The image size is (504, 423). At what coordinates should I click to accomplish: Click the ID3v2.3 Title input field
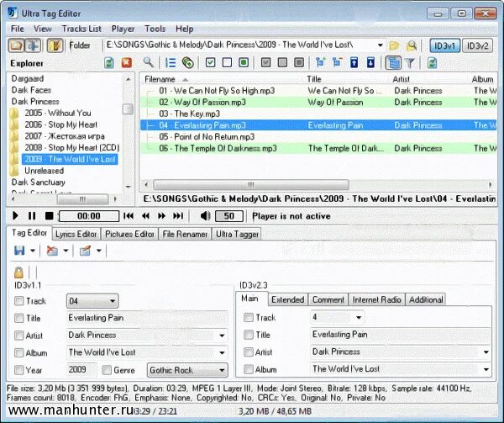click(400, 335)
